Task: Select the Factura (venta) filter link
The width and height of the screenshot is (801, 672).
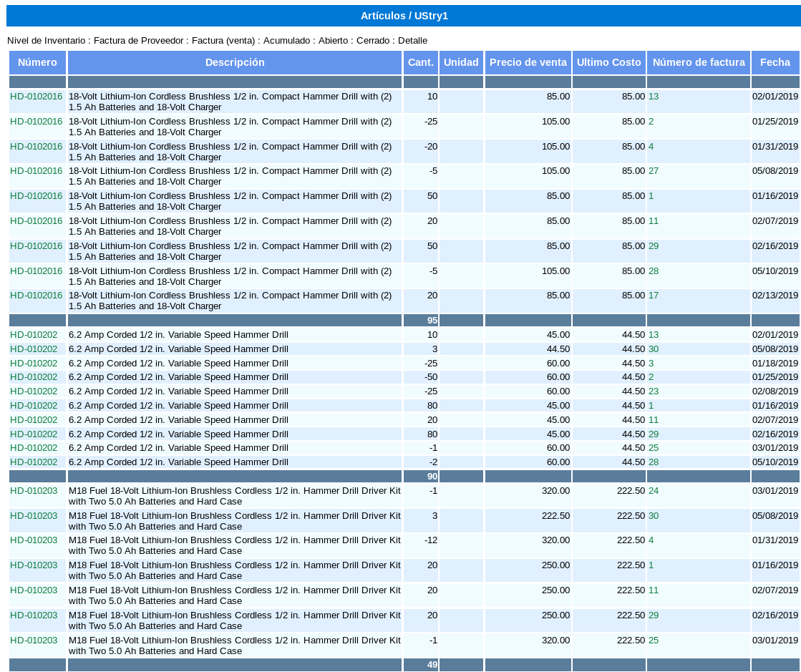Action: point(223,41)
